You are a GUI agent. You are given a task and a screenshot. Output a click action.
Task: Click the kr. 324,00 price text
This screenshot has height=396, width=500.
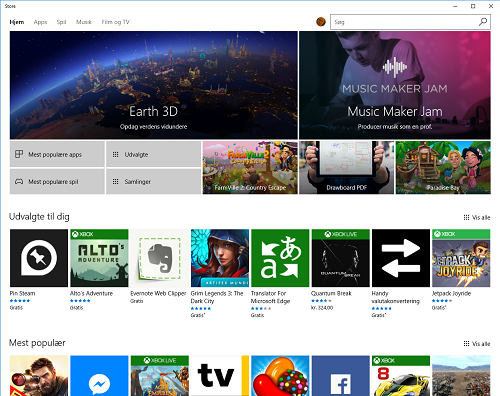[x=322, y=308]
